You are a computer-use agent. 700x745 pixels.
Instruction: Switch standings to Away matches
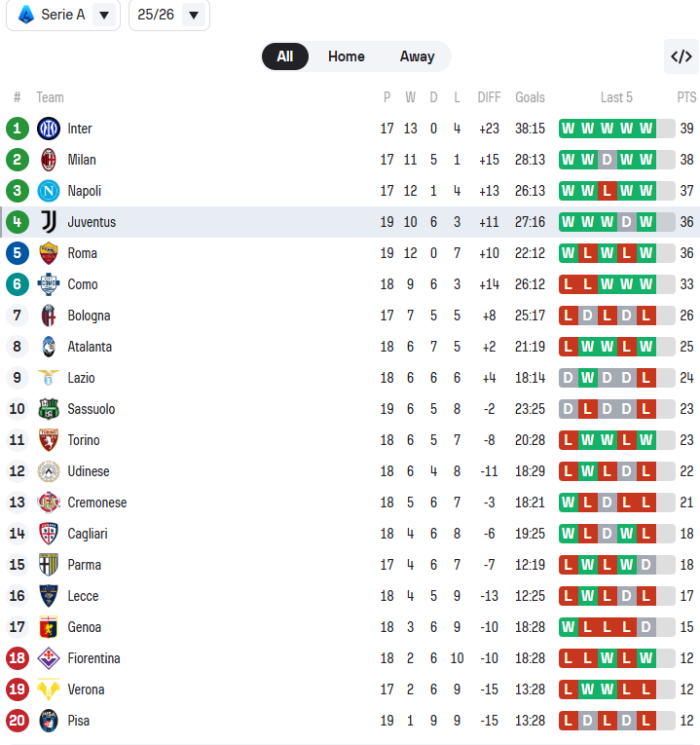(x=417, y=56)
